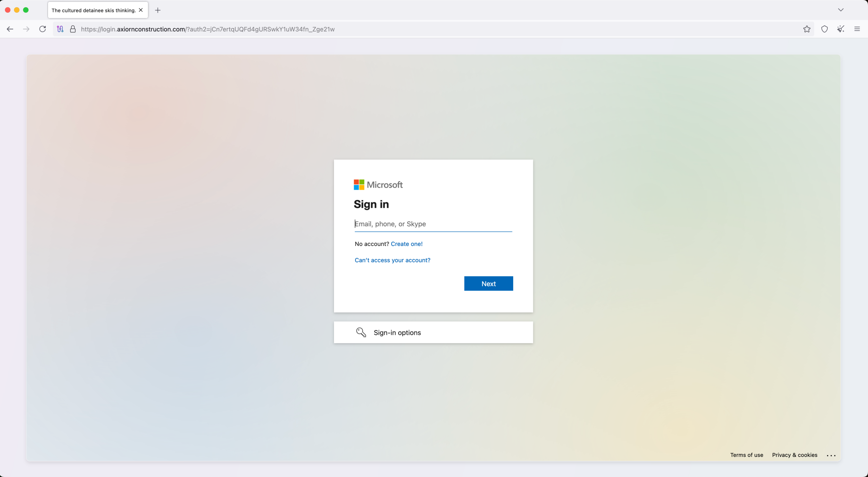Reload the current page
868x477 pixels.
click(x=42, y=29)
